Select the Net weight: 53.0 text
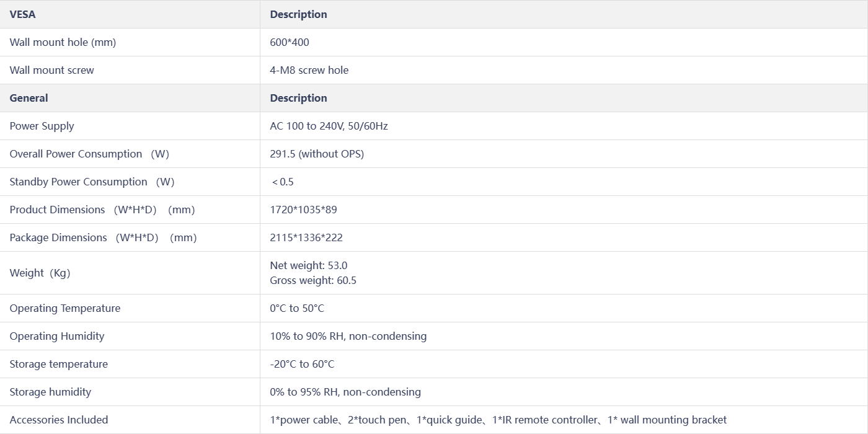This screenshot has width=868, height=434. point(309,265)
